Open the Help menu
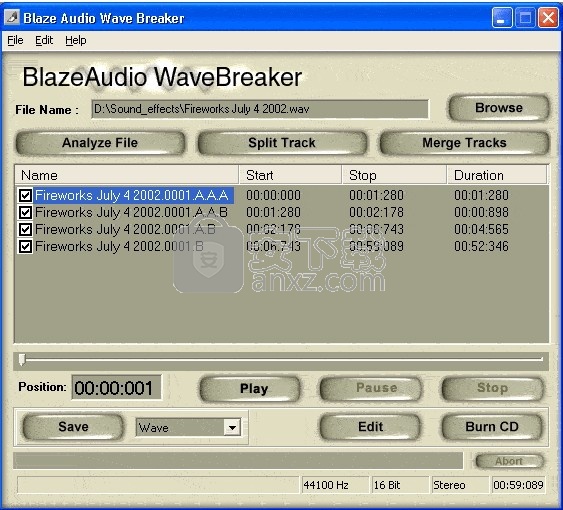 pyautogui.click(x=75, y=40)
